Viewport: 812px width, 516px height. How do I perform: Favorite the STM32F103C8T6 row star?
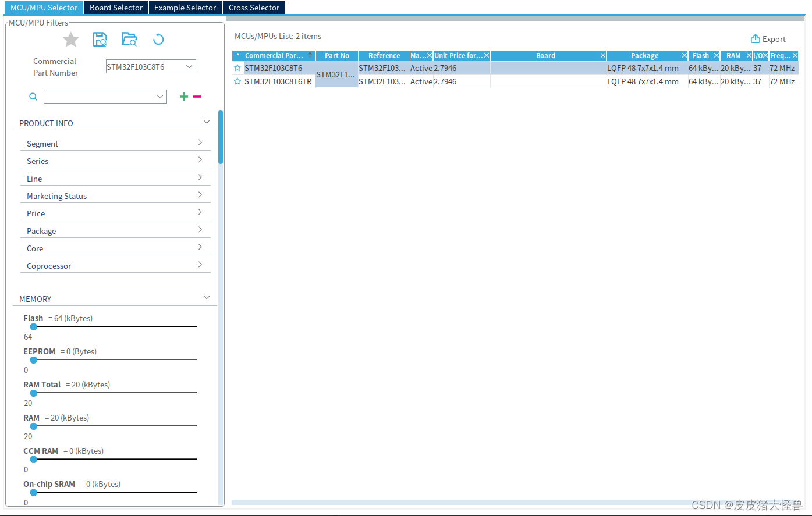[x=237, y=68]
